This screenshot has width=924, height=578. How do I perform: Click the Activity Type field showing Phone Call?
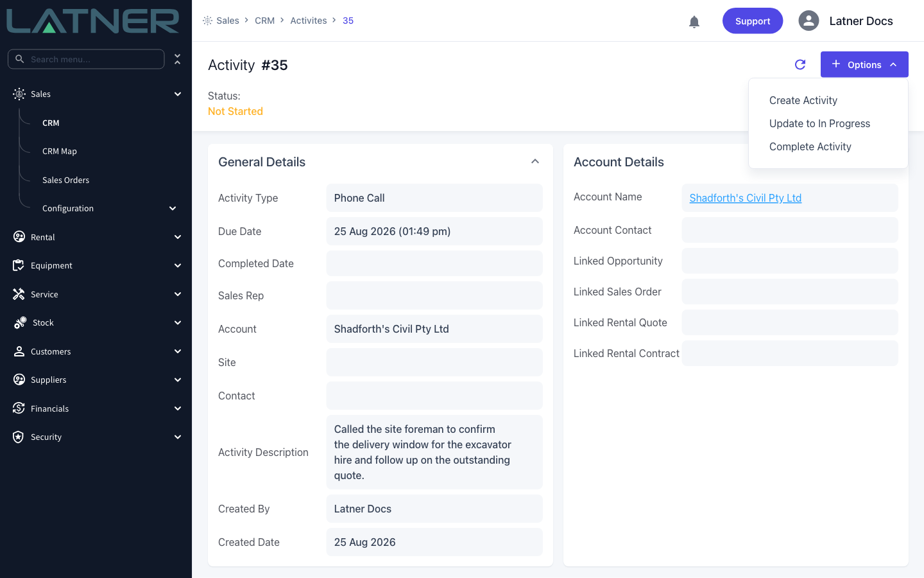(x=434, y=198)
